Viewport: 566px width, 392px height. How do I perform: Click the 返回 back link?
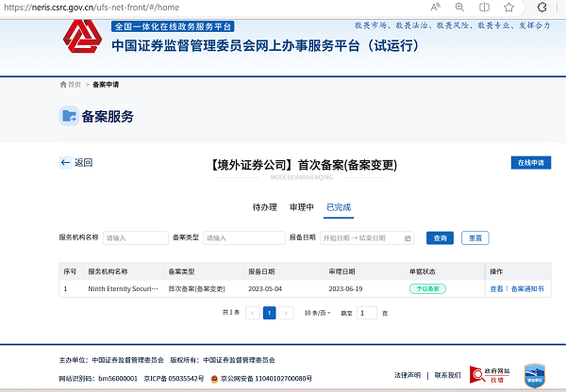(75, 162)
